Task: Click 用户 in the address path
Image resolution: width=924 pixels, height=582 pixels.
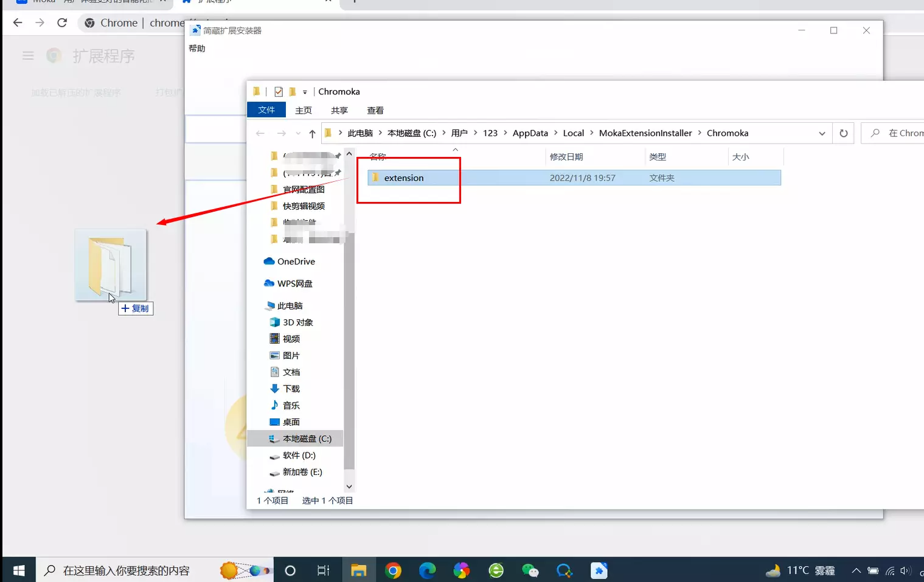Action: point(459,133)
